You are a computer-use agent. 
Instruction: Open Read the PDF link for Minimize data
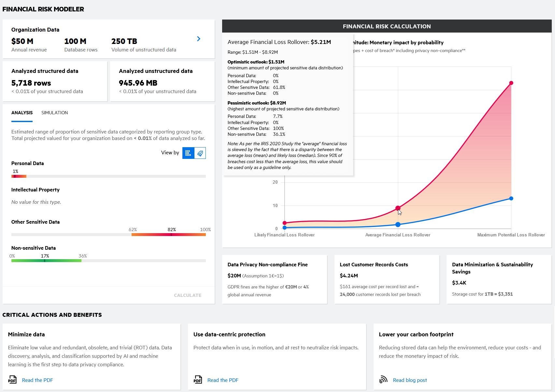pyautogui.click(x=37, y=380)
